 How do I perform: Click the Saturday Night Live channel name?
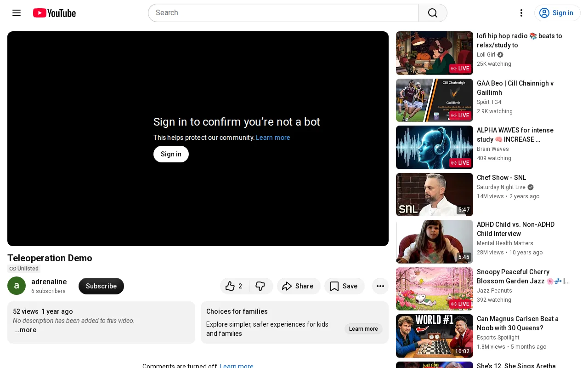(501, 187)
